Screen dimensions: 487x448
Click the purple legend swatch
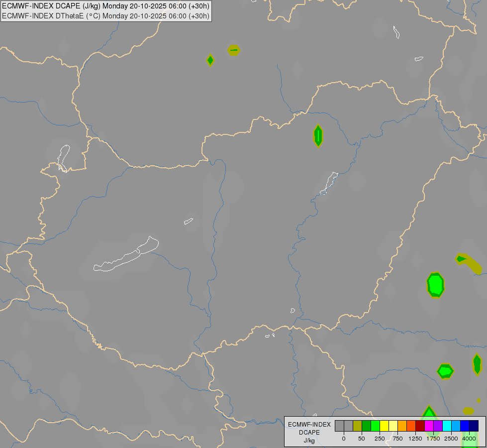(438, 426)
